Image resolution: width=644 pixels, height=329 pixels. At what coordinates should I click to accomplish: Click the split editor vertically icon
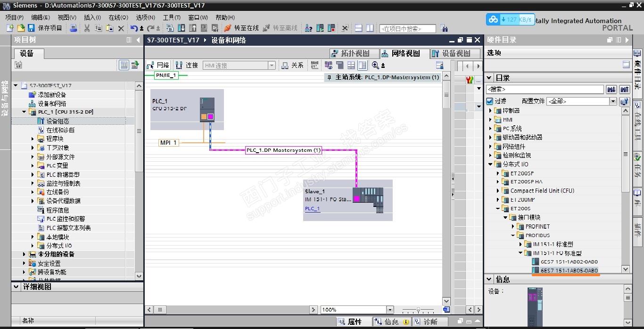coord(370,28)
